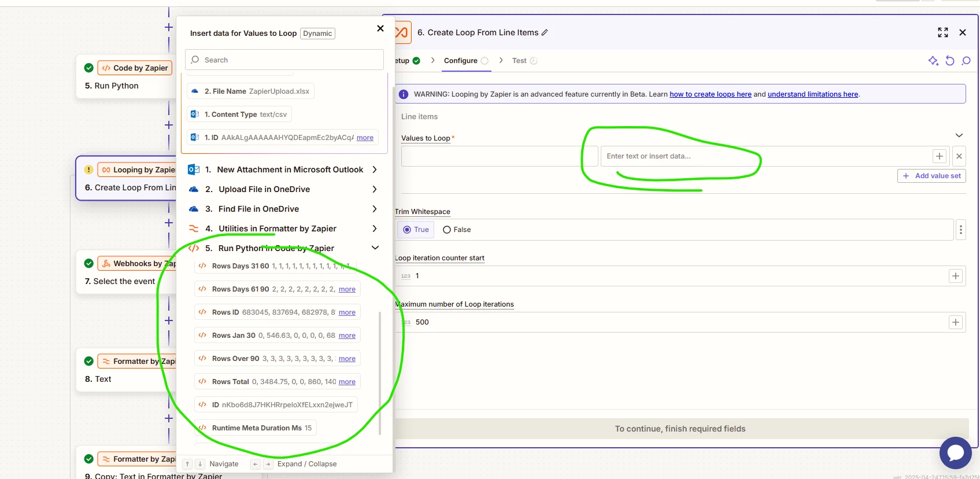Viewport: 980px width, 479px height.
Task: Close the Create Loop From Line Items panel
Action: coord(963,32)
